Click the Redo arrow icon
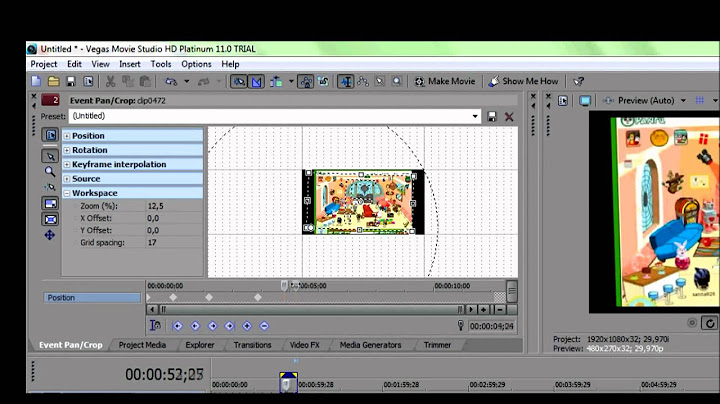Screen dimensions: 720x404 [x=203, y=81]
